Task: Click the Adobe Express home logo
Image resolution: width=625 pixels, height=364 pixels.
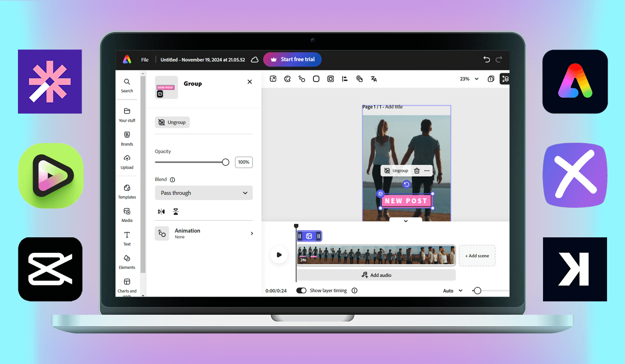Action: point(127,59)
